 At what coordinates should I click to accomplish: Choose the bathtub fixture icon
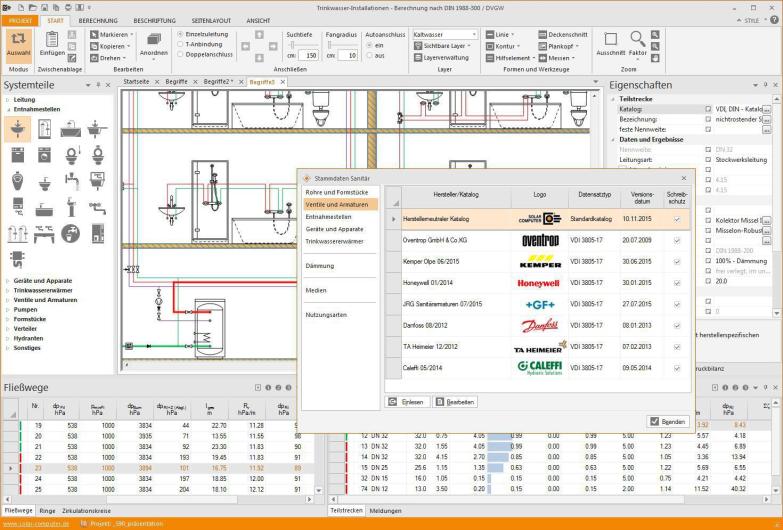click(71, 129)
